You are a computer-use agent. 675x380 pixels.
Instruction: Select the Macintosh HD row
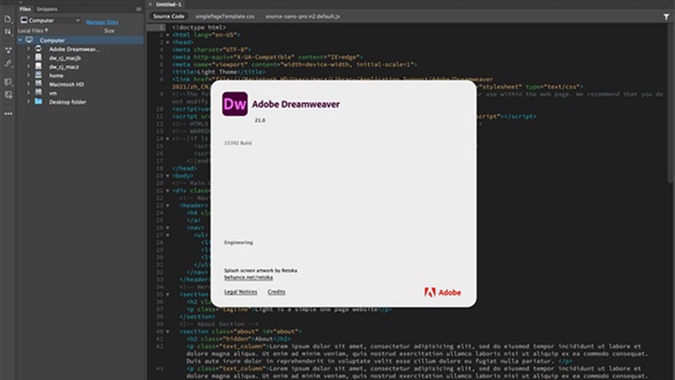80,84
